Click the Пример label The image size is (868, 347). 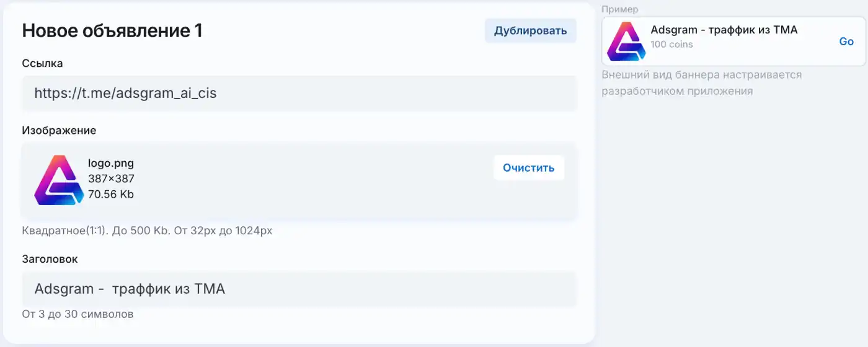click(619, 9)
